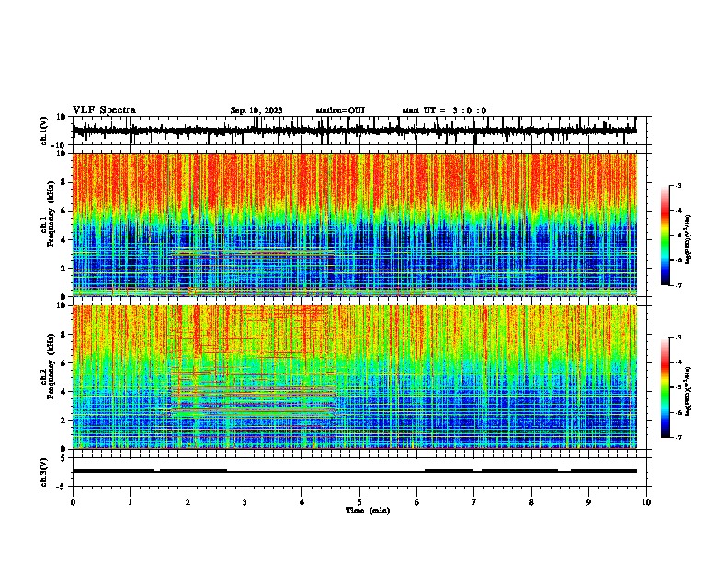Select the "Time (min)" axis title
This screenshot has height=563, width=728.
[368, 511]
